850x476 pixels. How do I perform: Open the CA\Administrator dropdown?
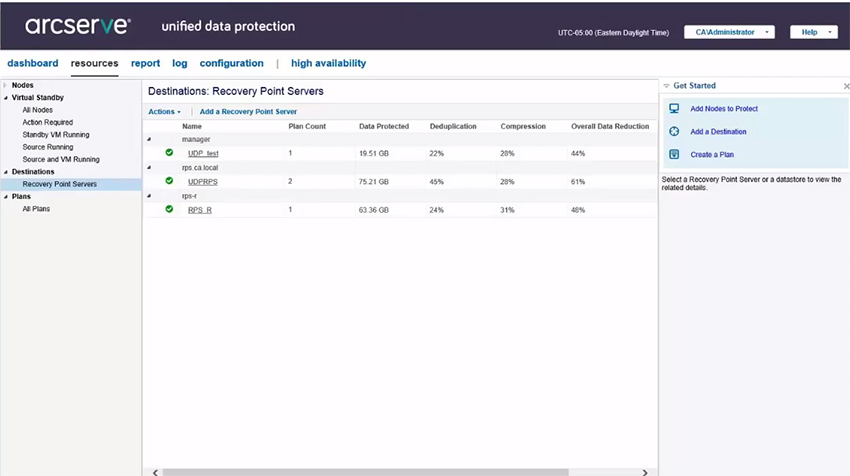729,32
